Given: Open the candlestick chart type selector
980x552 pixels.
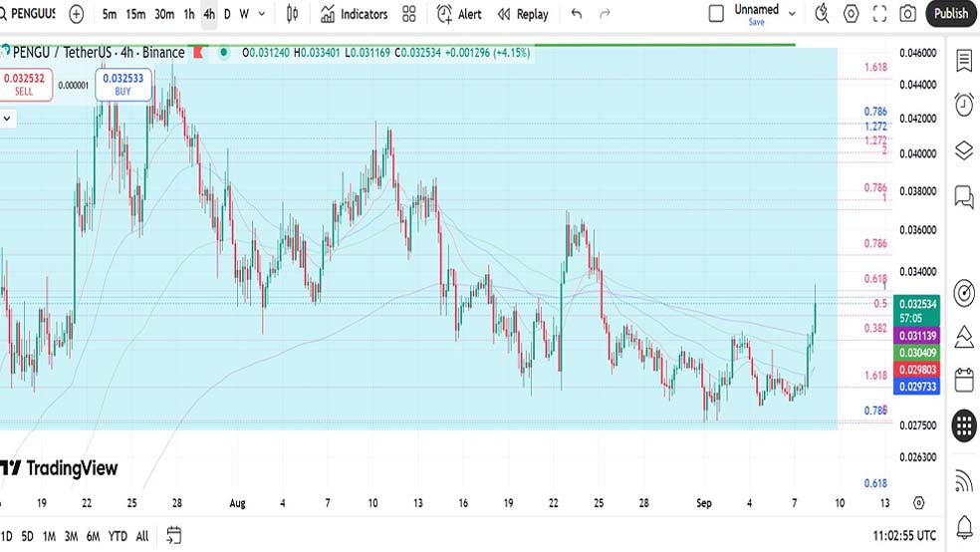Looking at the screenshot, I should pos(292,14).
